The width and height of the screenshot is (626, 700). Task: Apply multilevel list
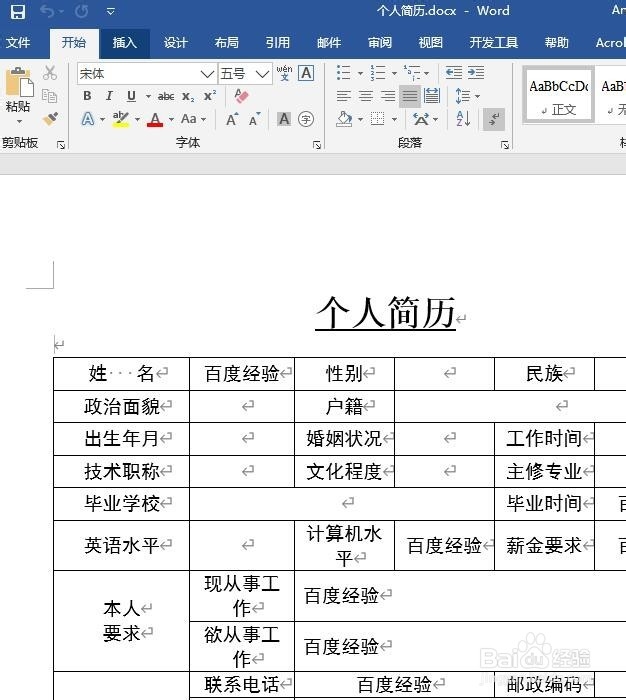coord(412,72)
